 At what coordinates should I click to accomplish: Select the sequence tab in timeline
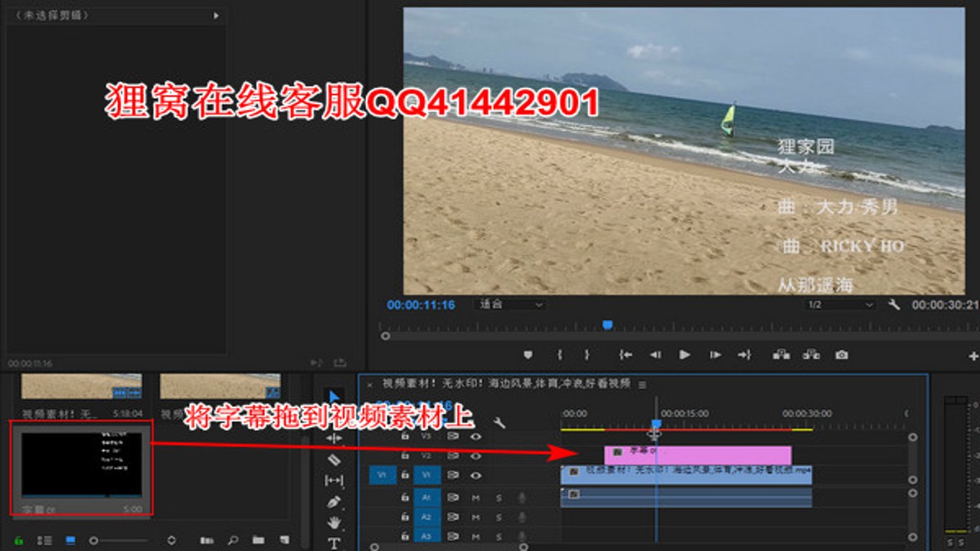pos(506,383)
